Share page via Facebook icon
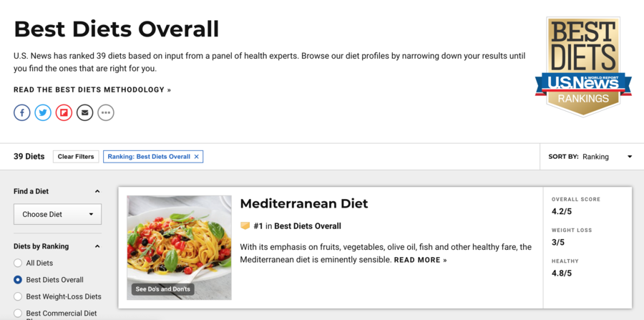 [x=22, y=112]
